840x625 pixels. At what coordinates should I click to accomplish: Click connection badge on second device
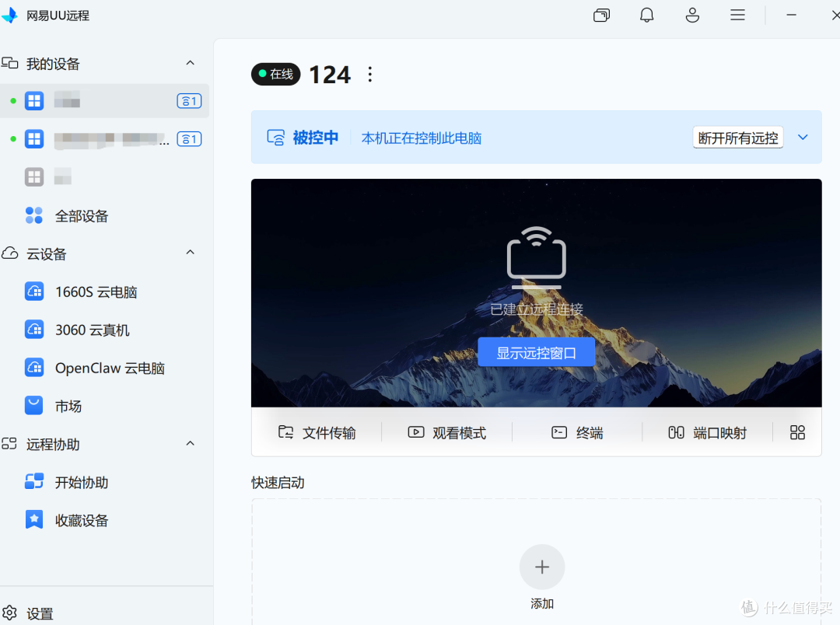pyautogui.click(x=189, y=139)
